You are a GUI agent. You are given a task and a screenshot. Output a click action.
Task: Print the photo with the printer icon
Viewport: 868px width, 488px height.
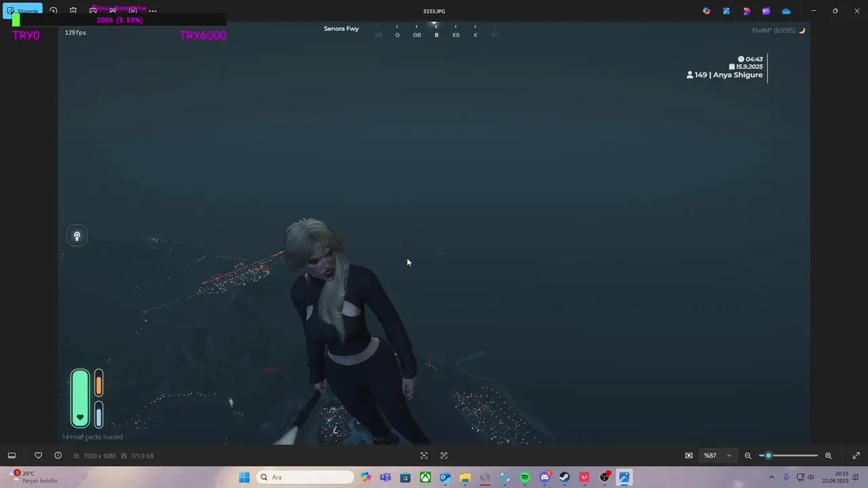click(x=93, y=11)
